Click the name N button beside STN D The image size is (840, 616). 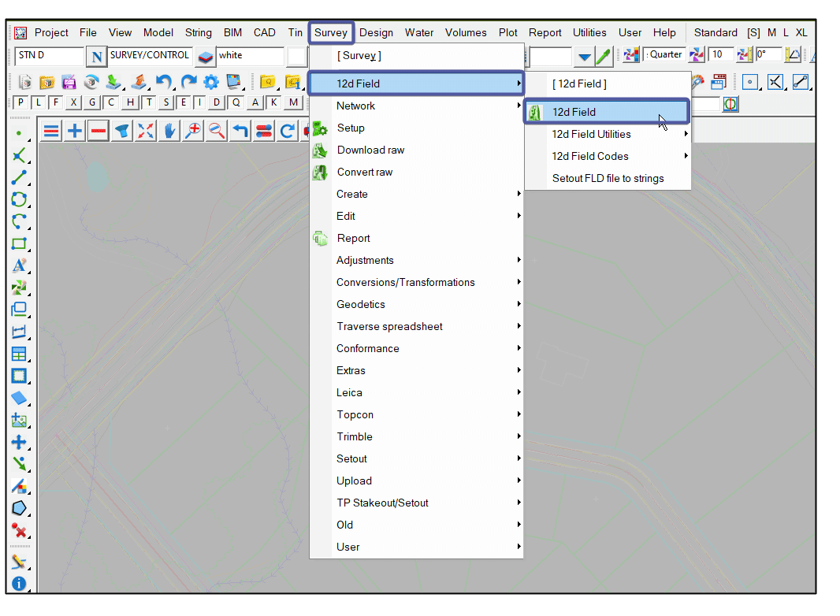point(96,56)
